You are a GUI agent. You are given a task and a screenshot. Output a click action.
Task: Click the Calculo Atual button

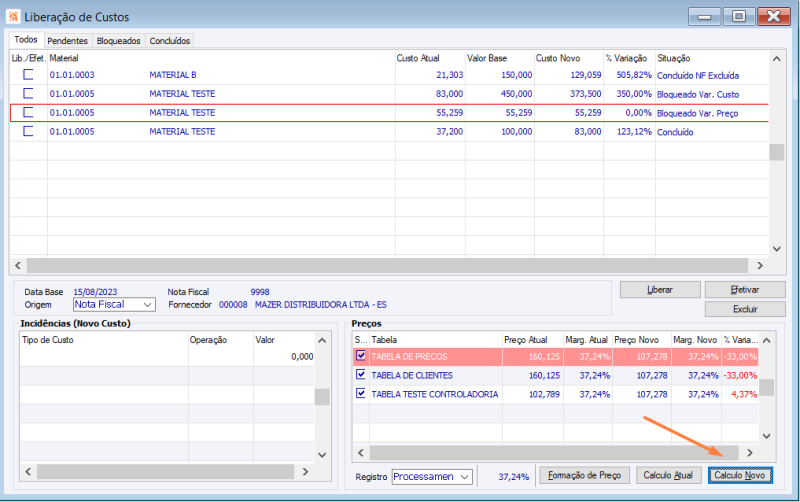[667, 475]
